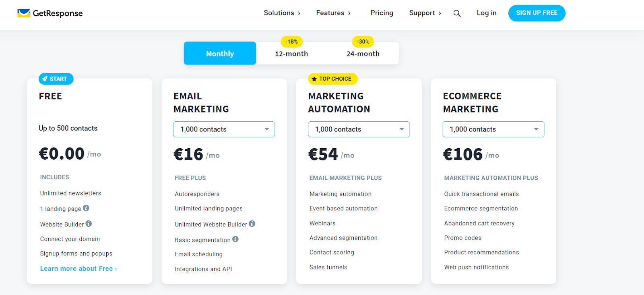Open Email Marketing contacts dropdown
Screen dimensions: 644x295
click(224, 129)
